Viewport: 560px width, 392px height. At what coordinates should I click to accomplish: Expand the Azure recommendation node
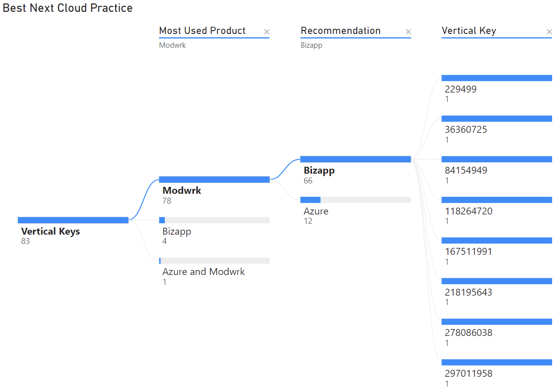(355, 200)
